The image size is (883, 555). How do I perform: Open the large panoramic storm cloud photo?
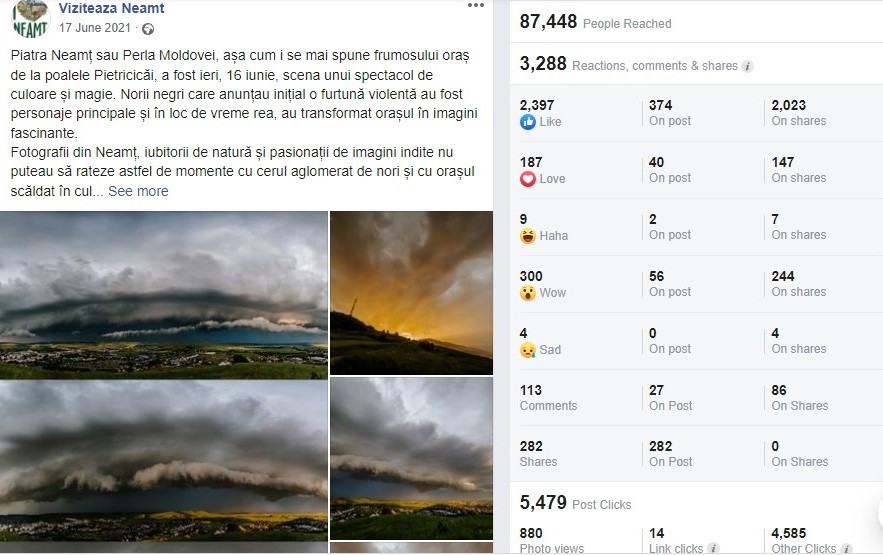coord(163,295)
